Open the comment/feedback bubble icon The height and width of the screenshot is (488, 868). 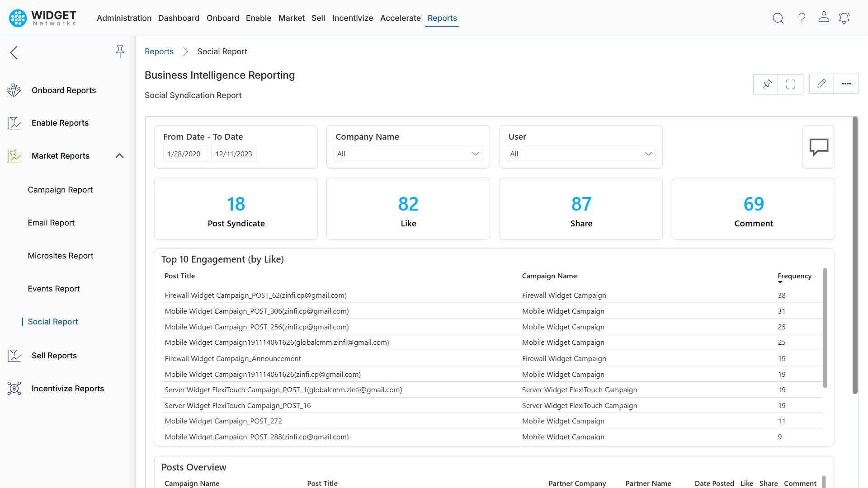coord(819,146)
